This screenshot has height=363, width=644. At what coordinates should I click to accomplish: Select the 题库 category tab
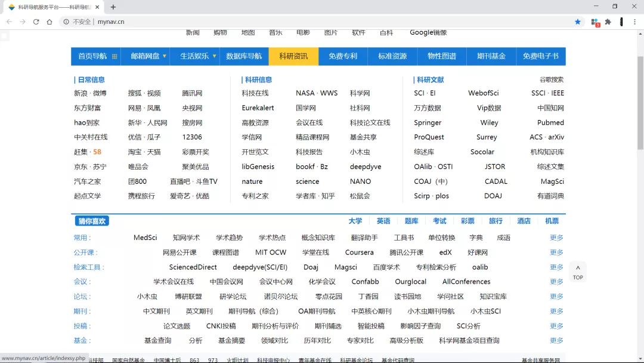[411, 221]
